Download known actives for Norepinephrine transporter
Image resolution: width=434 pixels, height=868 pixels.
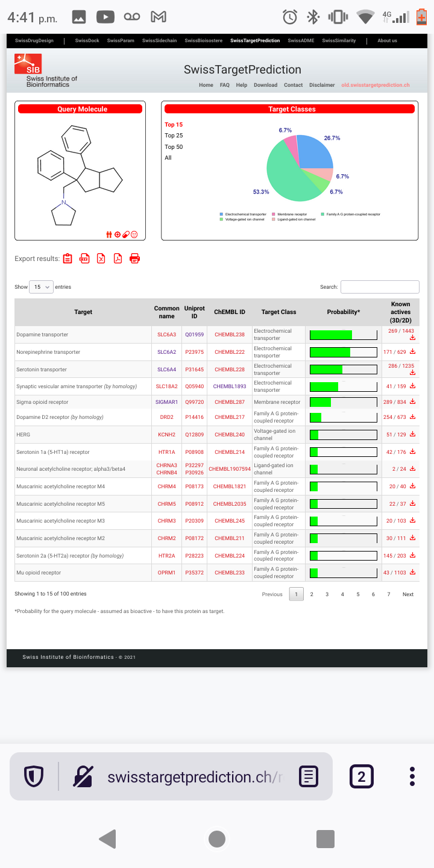(413, 352)
